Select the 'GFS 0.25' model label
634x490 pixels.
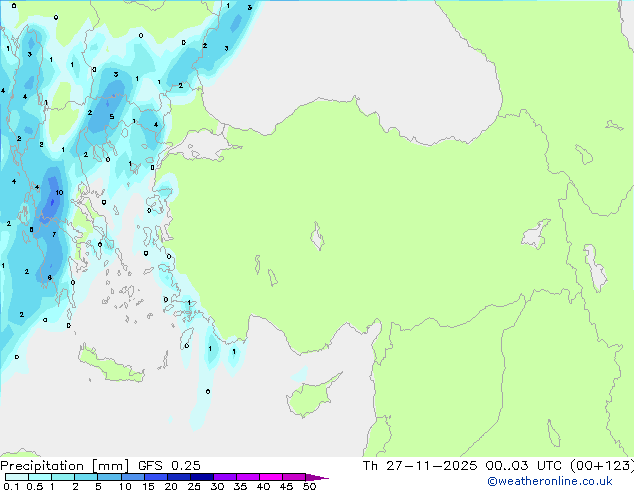tap(169, 465)
